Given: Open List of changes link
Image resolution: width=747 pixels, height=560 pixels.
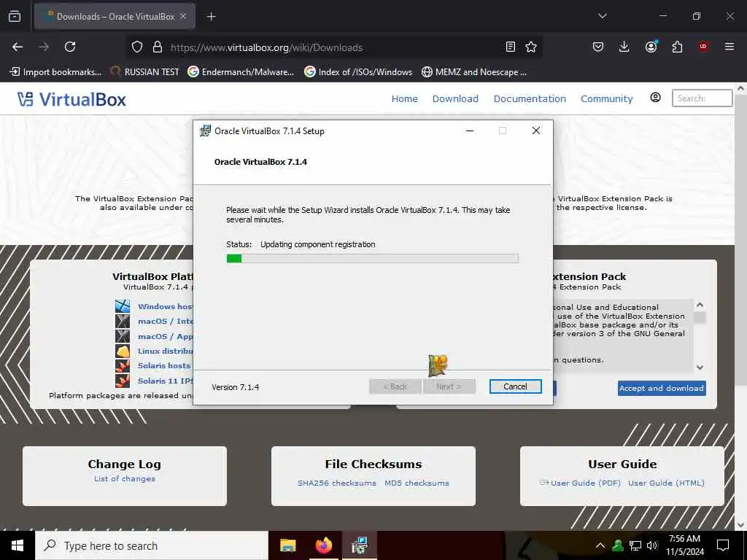Looking at the screenshot, I should coord(124,478).
